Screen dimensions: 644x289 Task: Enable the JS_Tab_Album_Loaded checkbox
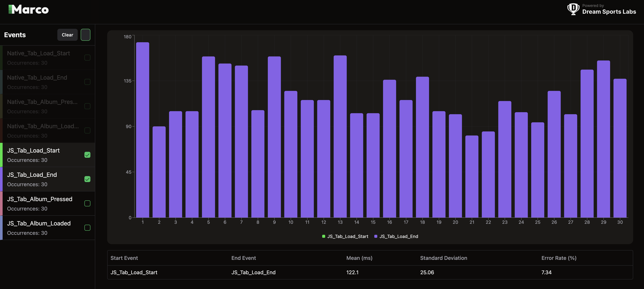[87, 228]
